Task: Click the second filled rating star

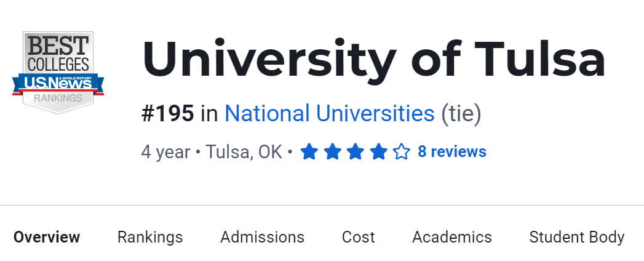Action: point(332,151)
